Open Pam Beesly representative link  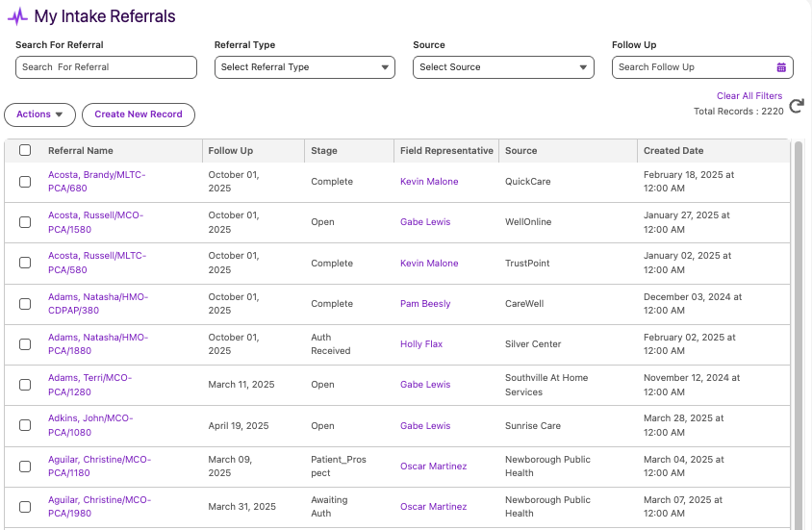pos(425,304)
